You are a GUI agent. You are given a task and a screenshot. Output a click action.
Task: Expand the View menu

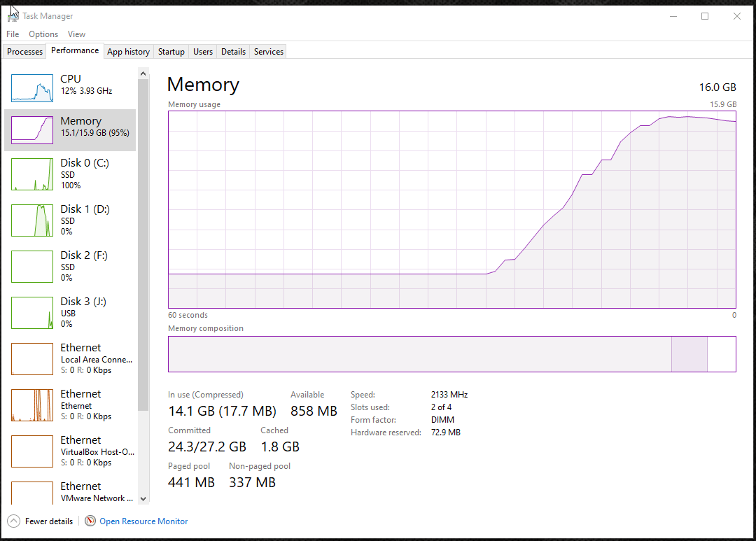[76, 34]
